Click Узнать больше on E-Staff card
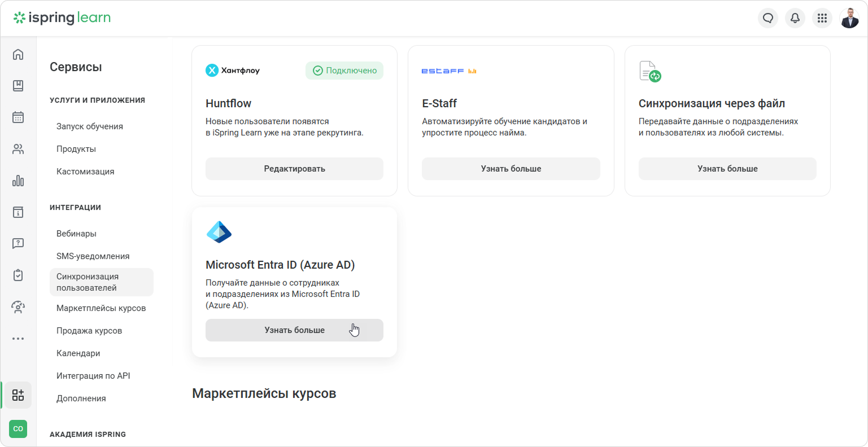This screenshot has width=868, height=447. tap(511, 169)
